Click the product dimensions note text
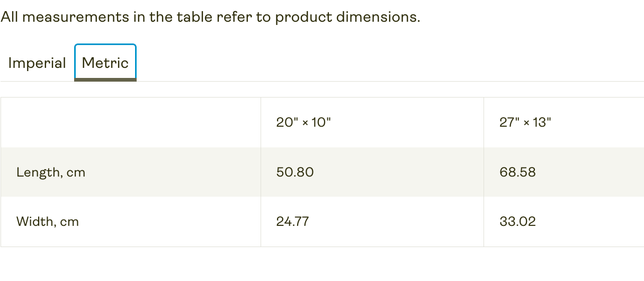 [x=210, y=17]
